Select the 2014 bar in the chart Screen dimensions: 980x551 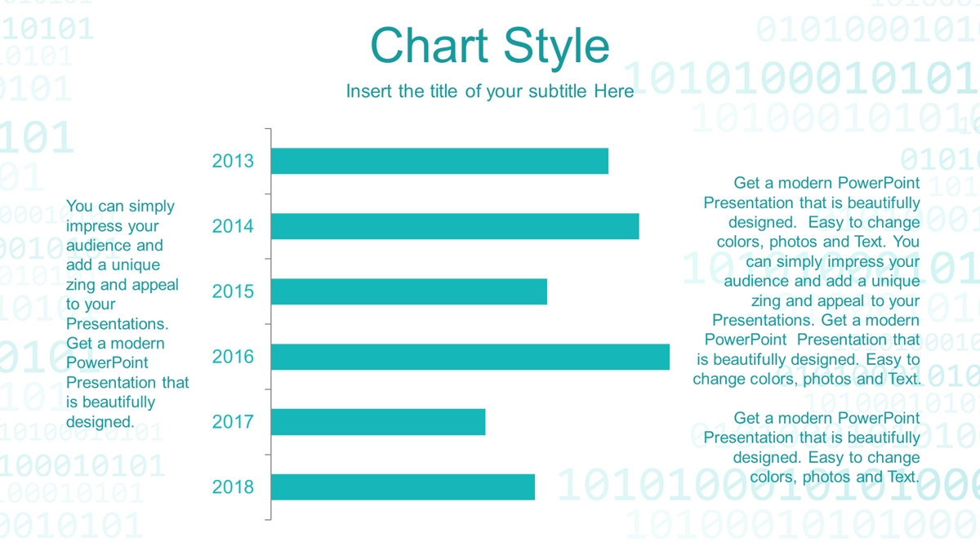[455, 226]
